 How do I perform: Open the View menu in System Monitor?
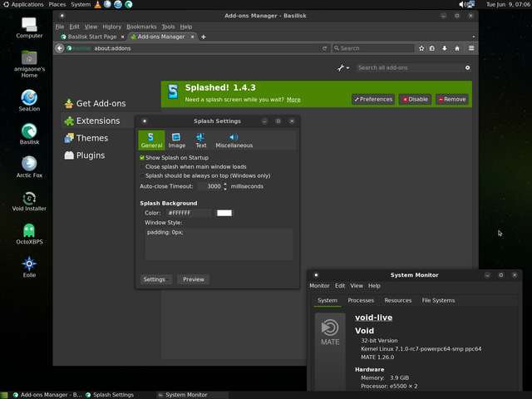(357, 286)
